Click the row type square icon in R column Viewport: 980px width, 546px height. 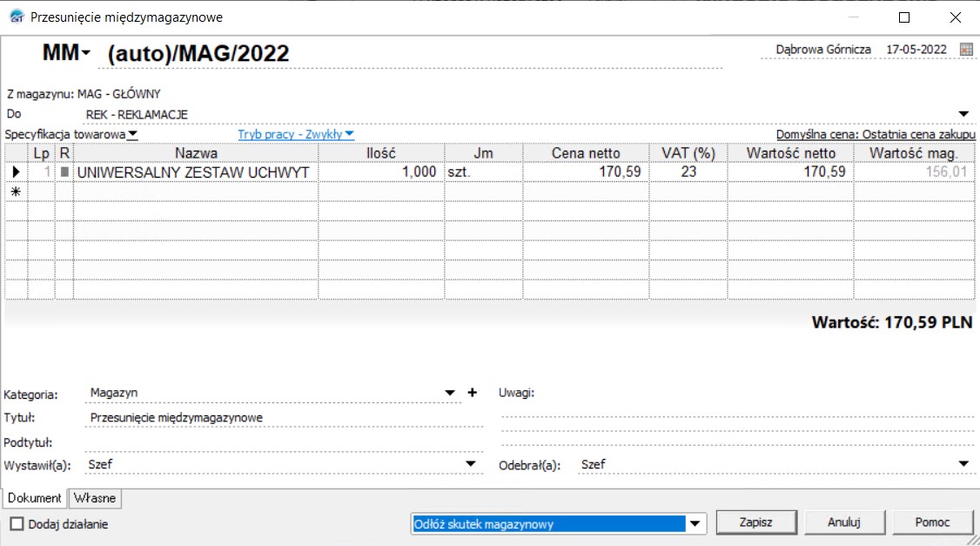pyautogui.click(x=64, y=172)
